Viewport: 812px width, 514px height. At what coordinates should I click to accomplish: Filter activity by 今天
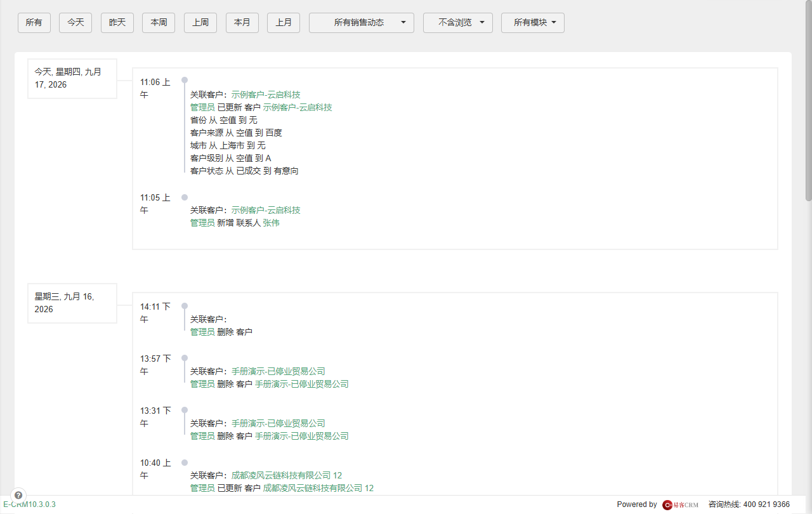tap(75, 23)
